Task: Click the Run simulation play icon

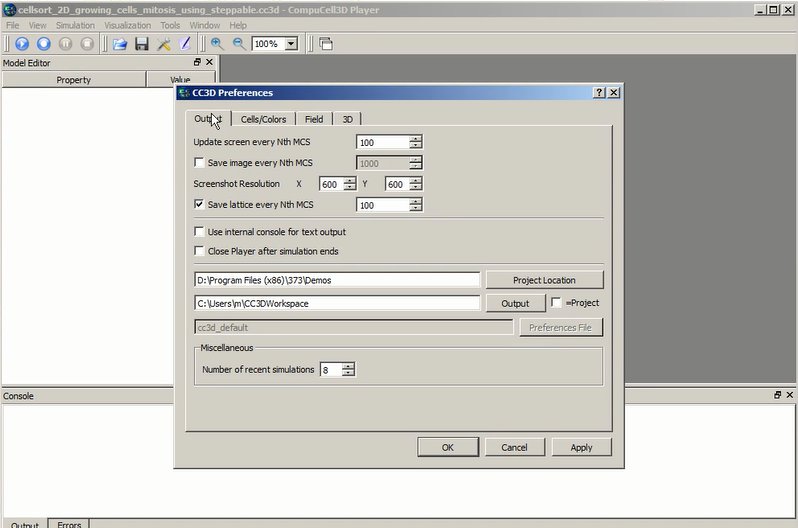Action: (x=22, y=44)
